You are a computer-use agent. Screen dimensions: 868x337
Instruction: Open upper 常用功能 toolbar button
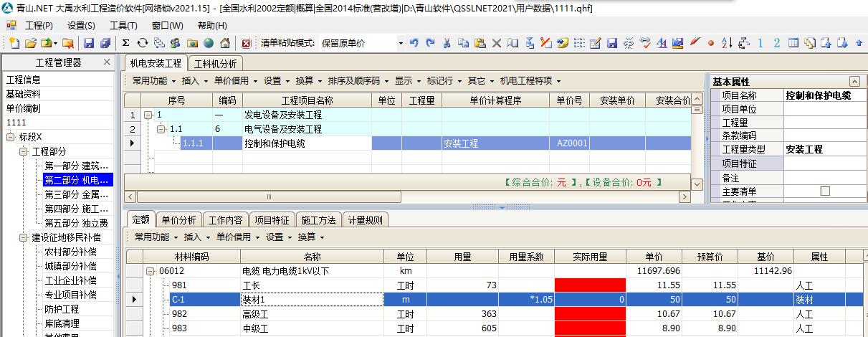[153, 81]
